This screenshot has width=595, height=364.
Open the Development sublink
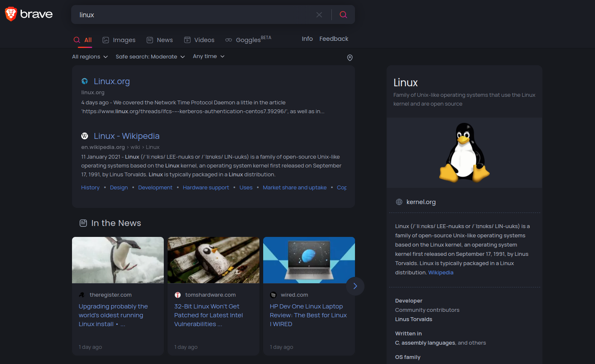pos(155,188)
